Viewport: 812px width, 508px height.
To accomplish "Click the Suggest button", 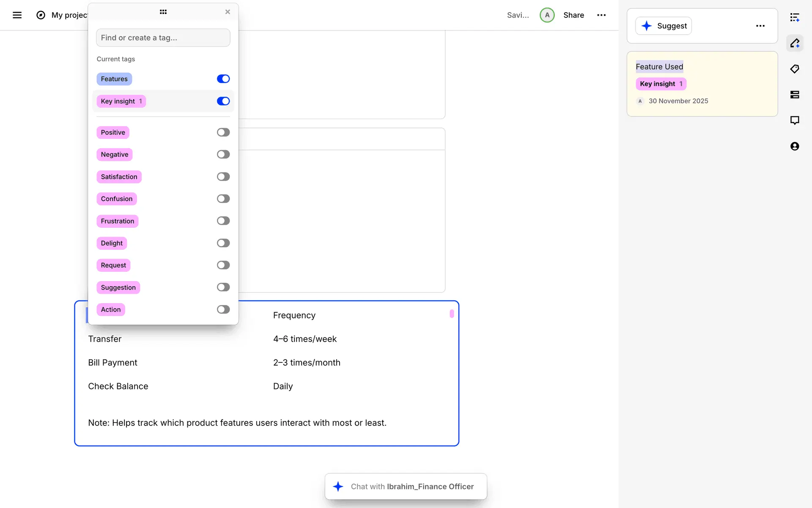I will tap(663, 26).
